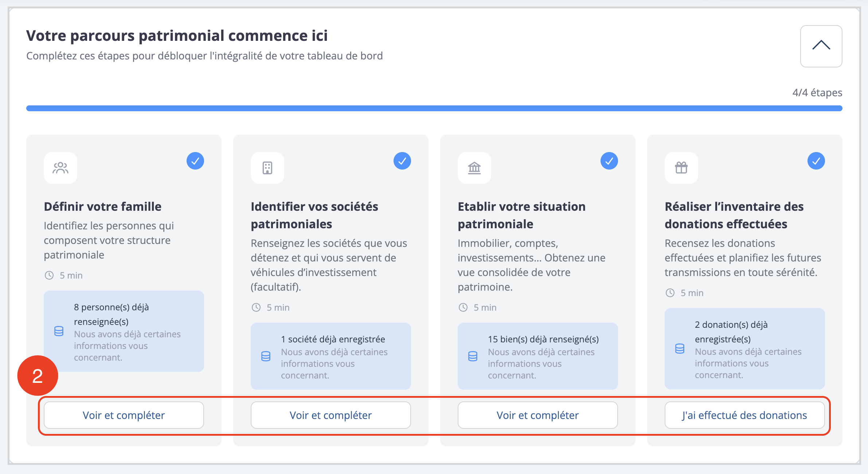This screenshot has height=474, width=868.
Task: Toggle checkmark on Identifier vos sociétés patrimoniales
Action: (x=402, y=161)
